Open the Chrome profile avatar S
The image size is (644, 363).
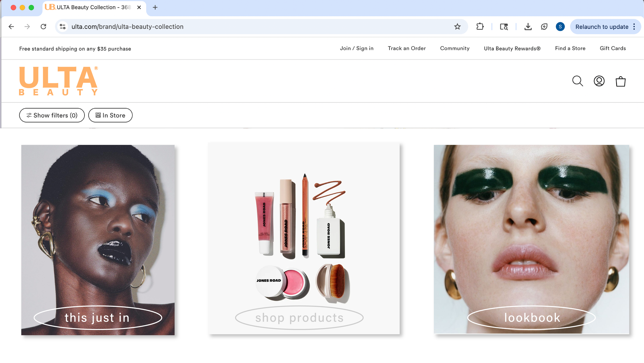[x=560, y=27]
